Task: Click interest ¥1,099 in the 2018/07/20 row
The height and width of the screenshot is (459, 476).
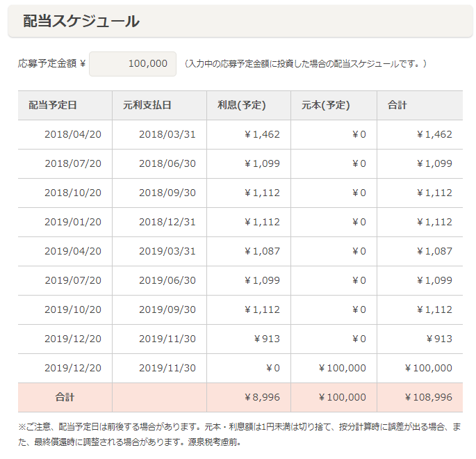Action: pos(262,163)
